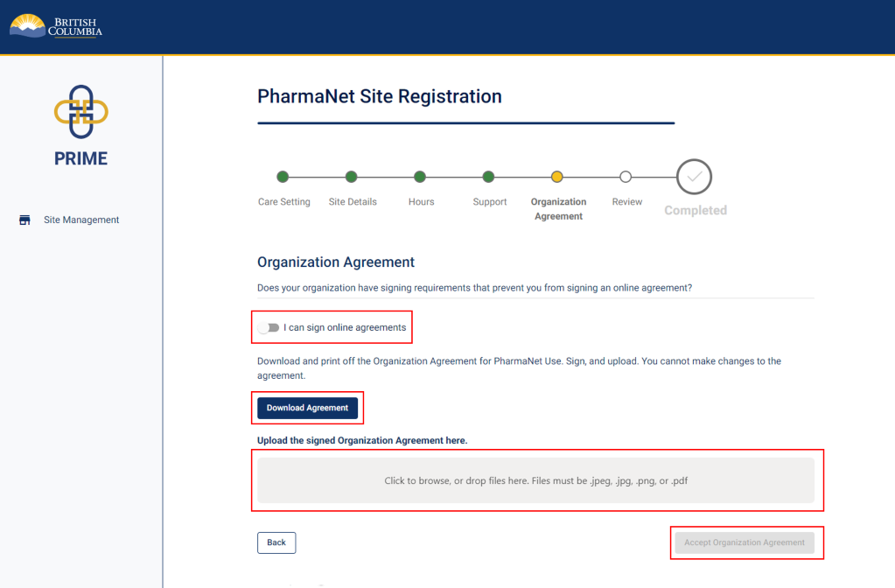Click the Back button
Viewport: 895px width, 588px height.
click(276, 542)
